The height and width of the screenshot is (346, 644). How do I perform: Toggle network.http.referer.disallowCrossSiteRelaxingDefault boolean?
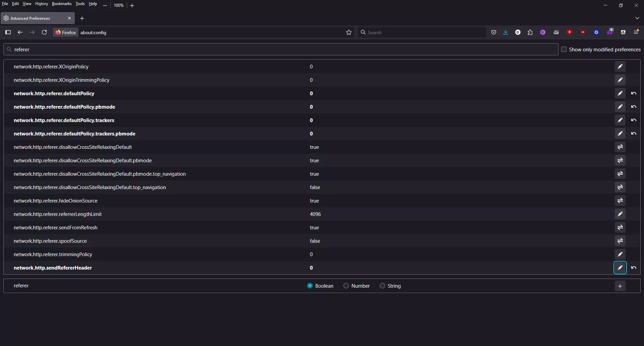click(620, 147)
